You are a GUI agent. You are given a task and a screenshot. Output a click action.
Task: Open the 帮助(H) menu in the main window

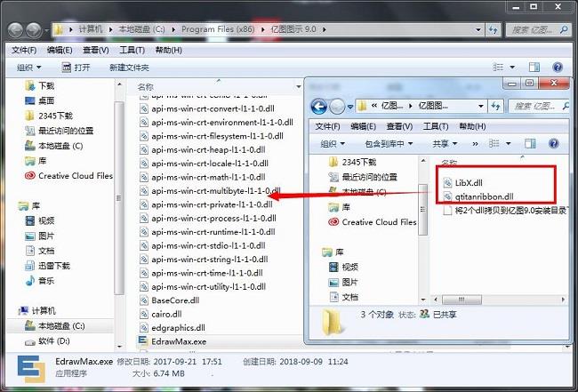click(168, 50)
